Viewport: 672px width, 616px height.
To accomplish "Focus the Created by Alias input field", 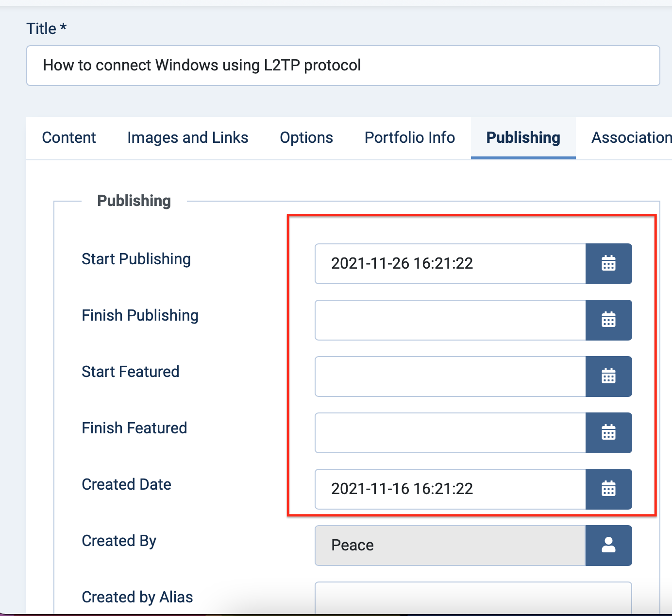I will [x=473, y=599].
